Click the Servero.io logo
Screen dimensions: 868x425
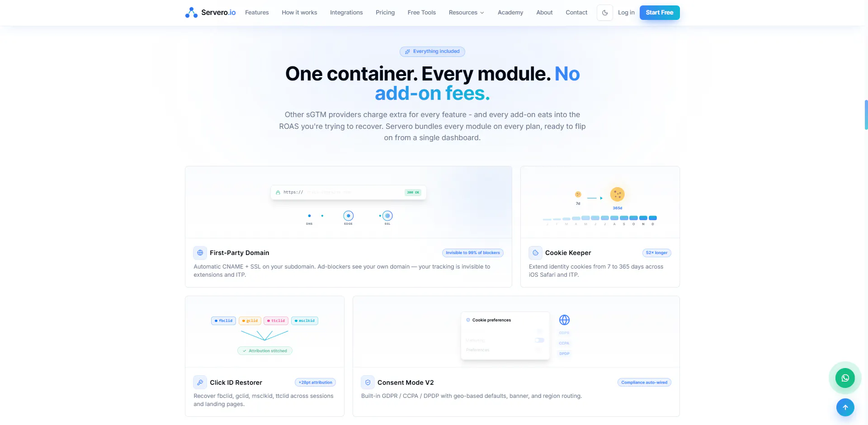pyautogui.click(x=210, y=13)
